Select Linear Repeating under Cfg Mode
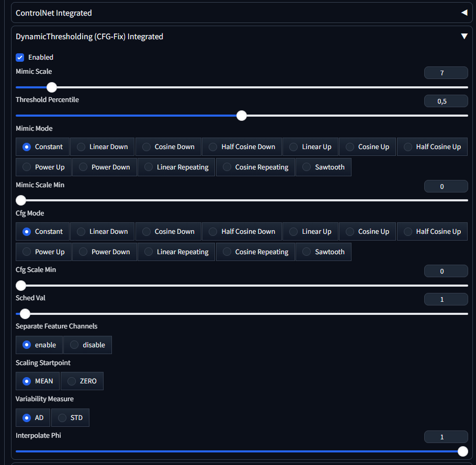The height and width of the screenshot is (465, 476). point(176,252)
